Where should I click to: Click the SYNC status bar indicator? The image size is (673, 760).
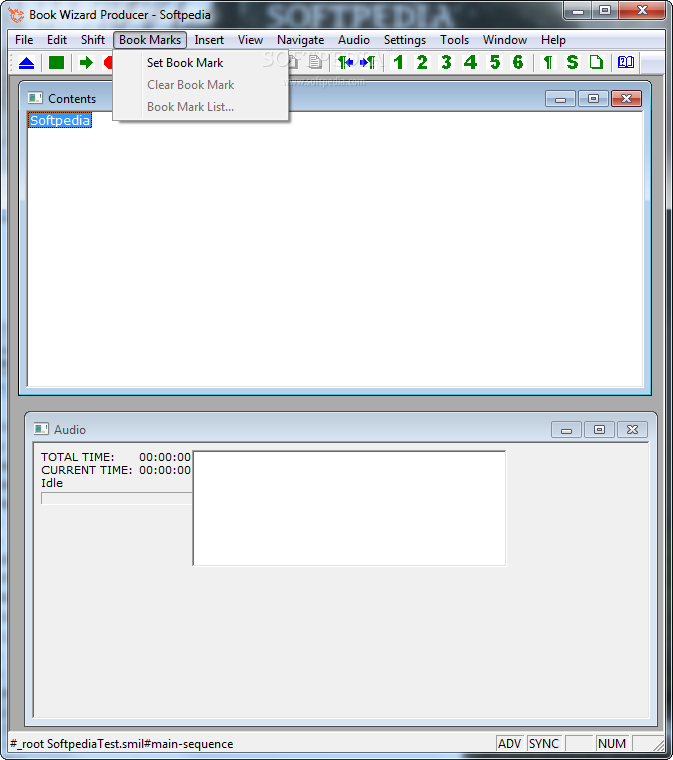(x=544, y=744)
